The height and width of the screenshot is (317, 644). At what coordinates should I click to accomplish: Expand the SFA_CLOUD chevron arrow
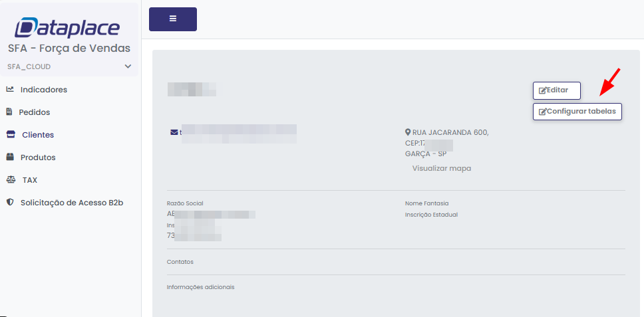point(128,66)
